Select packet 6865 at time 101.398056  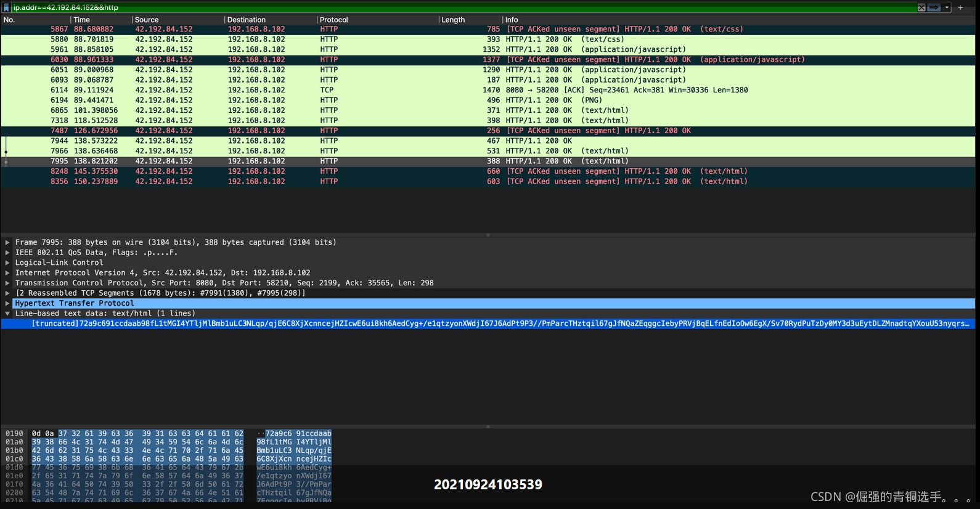(x=488, y=110)
